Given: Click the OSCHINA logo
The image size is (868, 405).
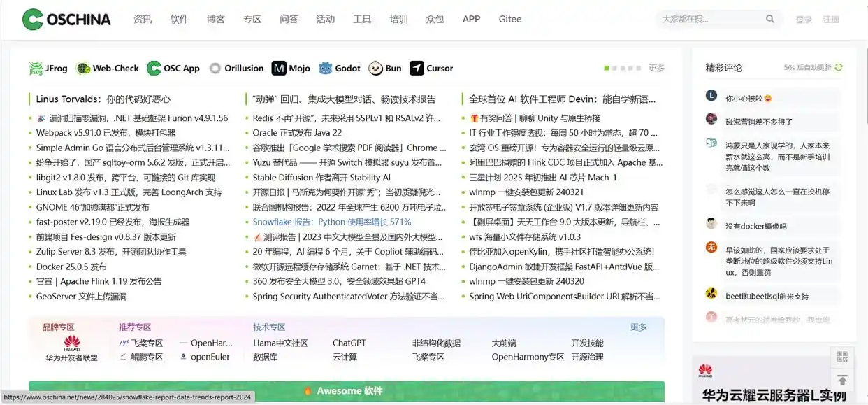Looking at the screenshot, I should coord(66,20).
